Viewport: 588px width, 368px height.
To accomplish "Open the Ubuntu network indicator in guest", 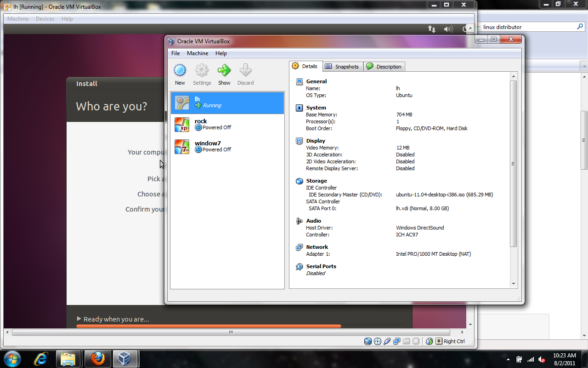I will point(432,29).
